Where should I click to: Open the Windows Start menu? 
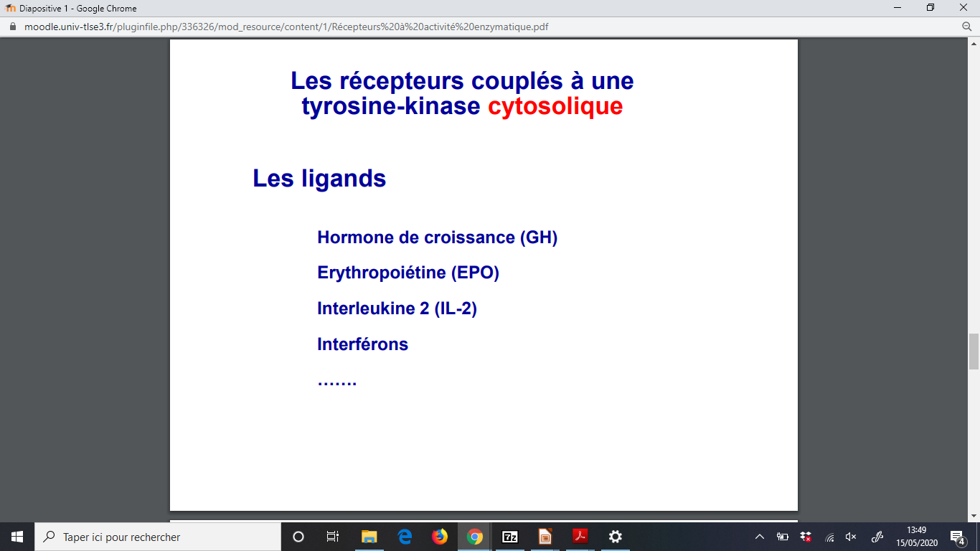[x=17, y=537]
